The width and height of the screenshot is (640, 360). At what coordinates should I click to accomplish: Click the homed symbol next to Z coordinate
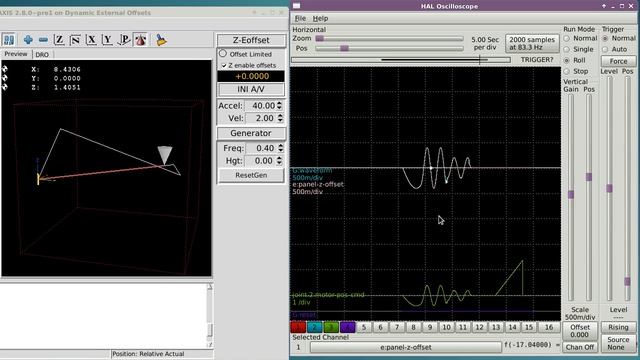click(x=4, y=87)
